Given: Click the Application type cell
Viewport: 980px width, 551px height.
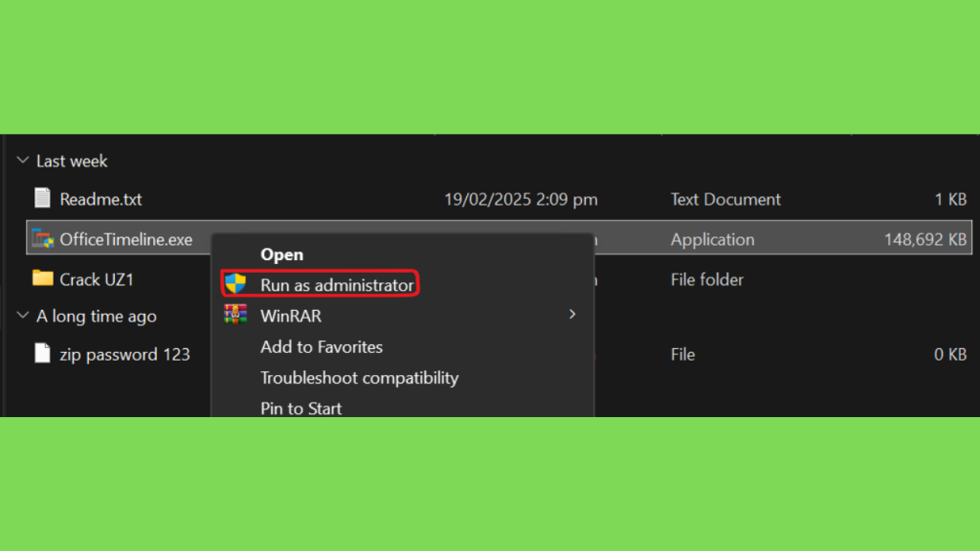Looking at the screenshot, I should point(712,239).
